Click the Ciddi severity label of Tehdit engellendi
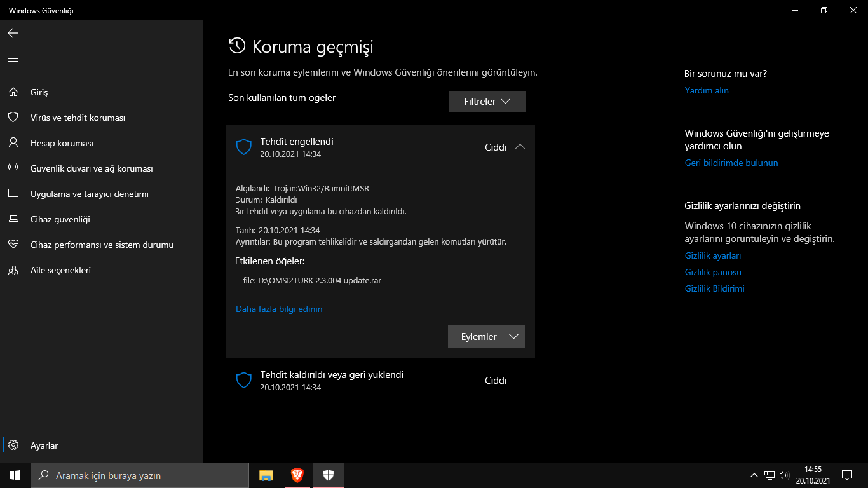 point(496,147)
